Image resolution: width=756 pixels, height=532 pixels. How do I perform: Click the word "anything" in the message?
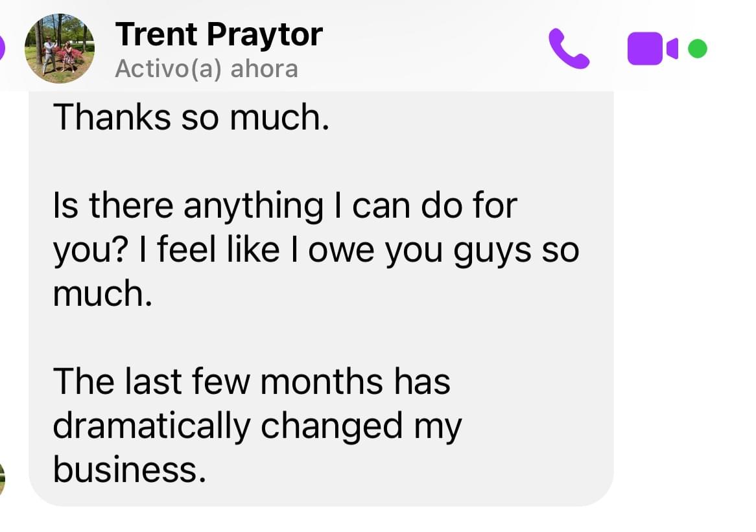coord(254,207)
